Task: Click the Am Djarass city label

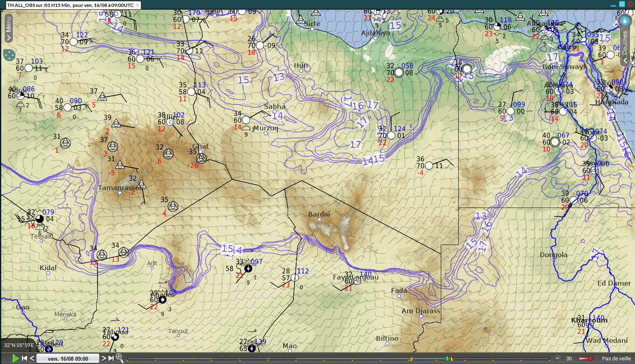Action: [421, 311]
